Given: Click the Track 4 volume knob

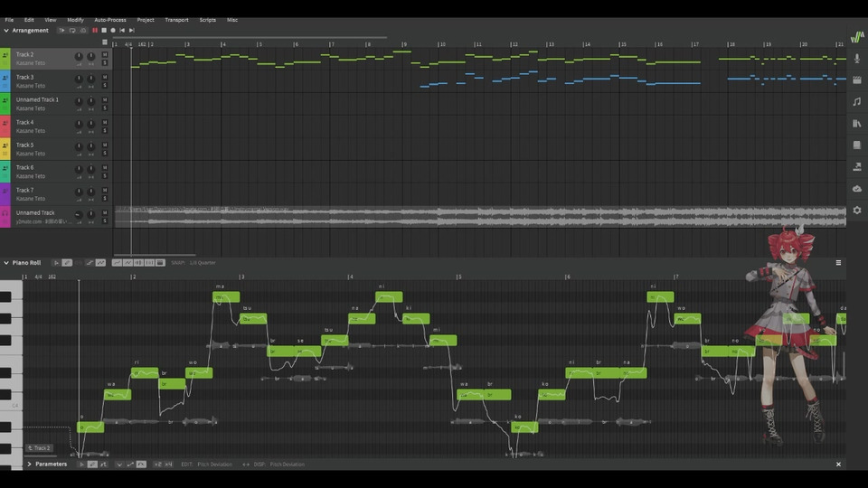Looking at the screenshot, I should coord(79,124).
